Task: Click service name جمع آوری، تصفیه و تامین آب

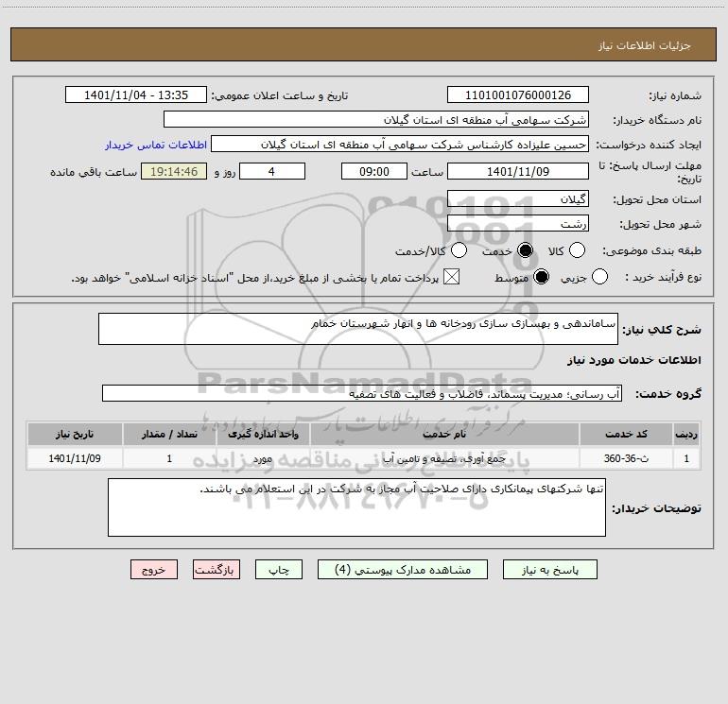Action: pos(444,458)
